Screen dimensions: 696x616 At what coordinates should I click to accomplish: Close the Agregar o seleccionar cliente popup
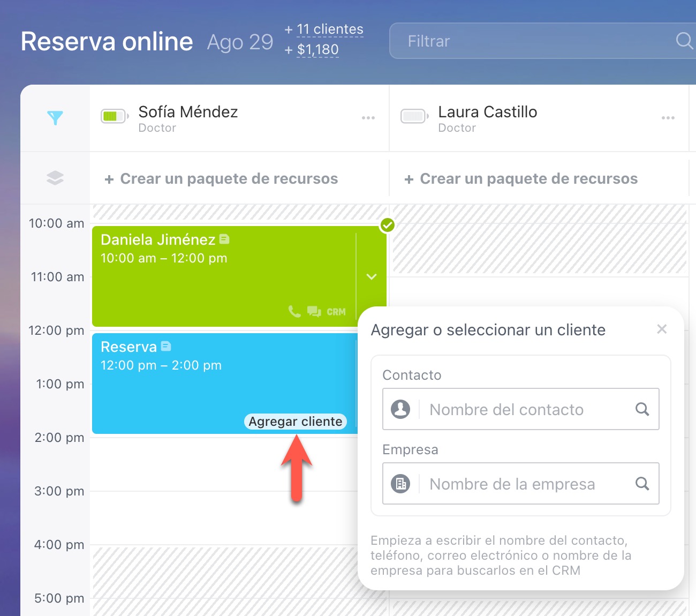pyautogui.click(x=662, y=329)
